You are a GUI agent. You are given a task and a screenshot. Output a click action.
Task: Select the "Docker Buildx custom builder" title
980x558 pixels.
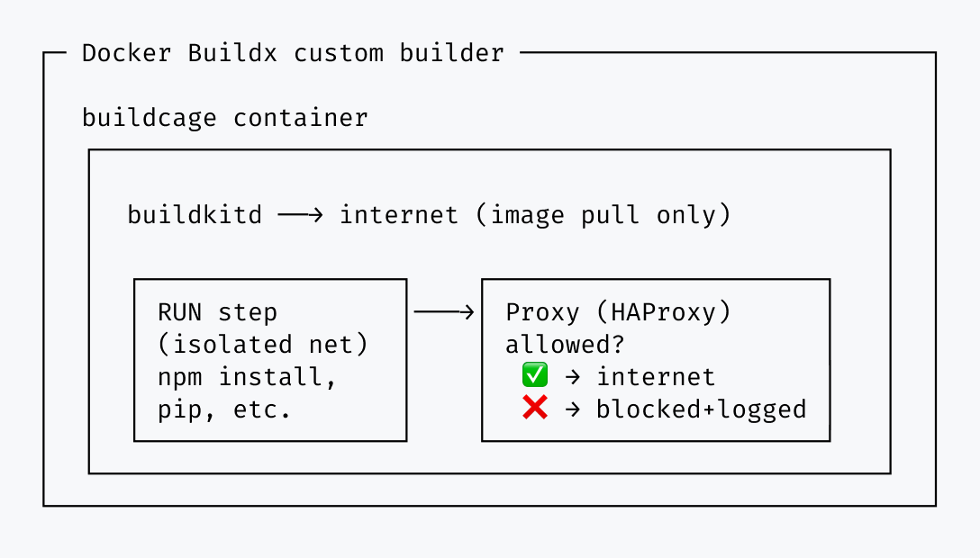293,53
